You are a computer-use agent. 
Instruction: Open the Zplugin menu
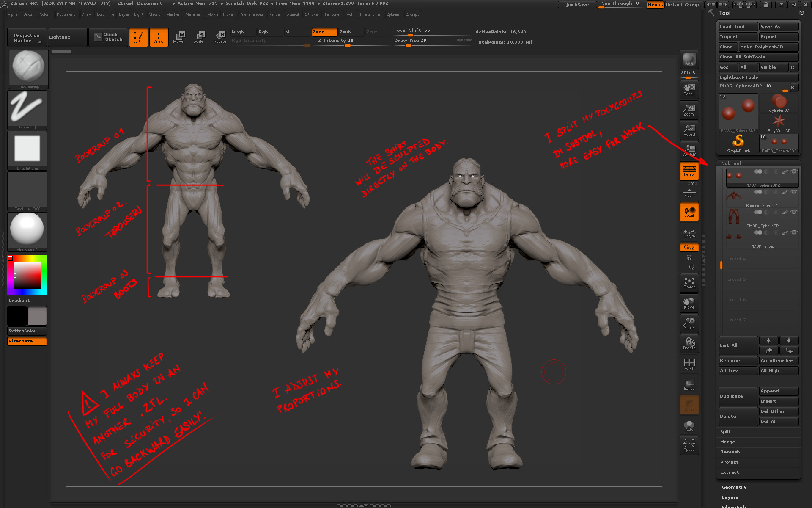point(392,14)
